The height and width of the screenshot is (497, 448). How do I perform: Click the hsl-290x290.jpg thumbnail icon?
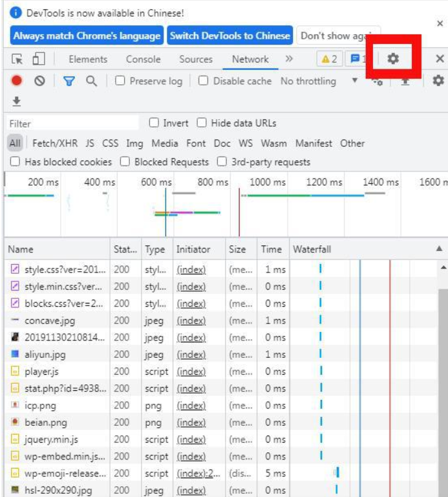[x=15, y=489]
